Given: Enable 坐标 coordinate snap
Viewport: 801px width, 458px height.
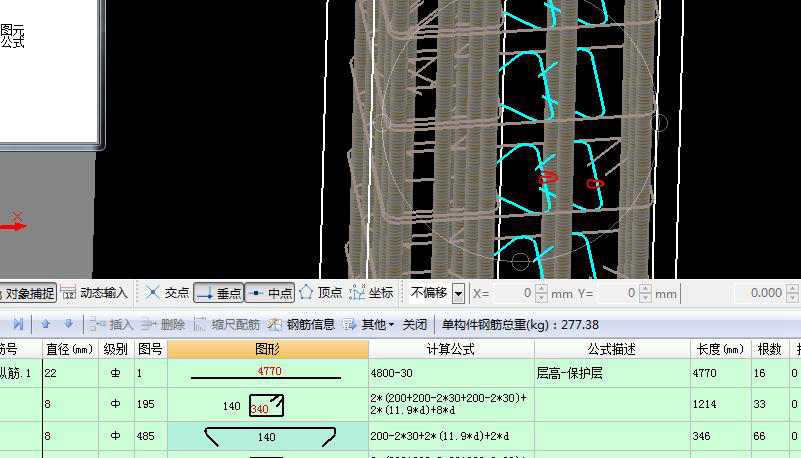Looking at the screenshot, I should pyautogui.click(x=372, y=293).
